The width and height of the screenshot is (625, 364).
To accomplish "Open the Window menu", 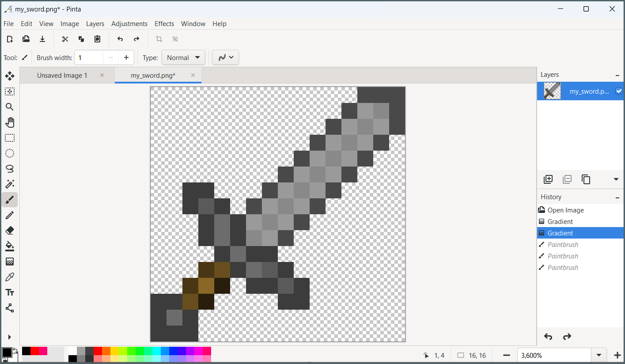I will point(193,24).
